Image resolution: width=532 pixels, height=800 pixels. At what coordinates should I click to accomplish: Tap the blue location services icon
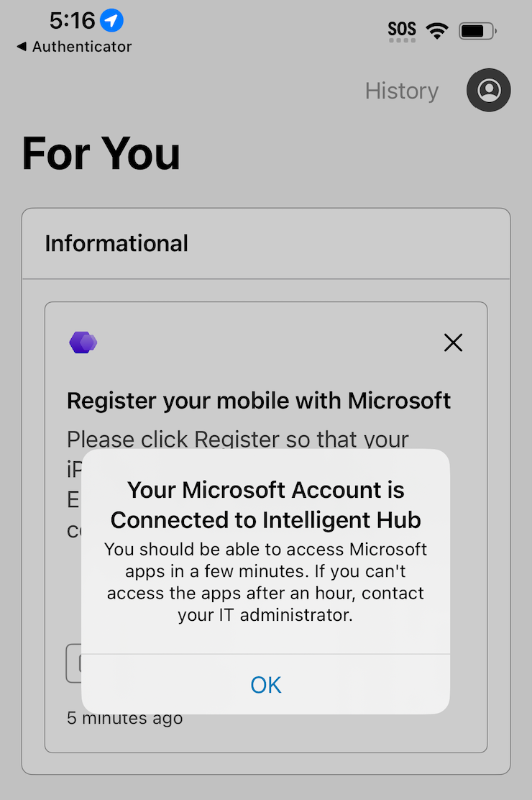(111, 21)
